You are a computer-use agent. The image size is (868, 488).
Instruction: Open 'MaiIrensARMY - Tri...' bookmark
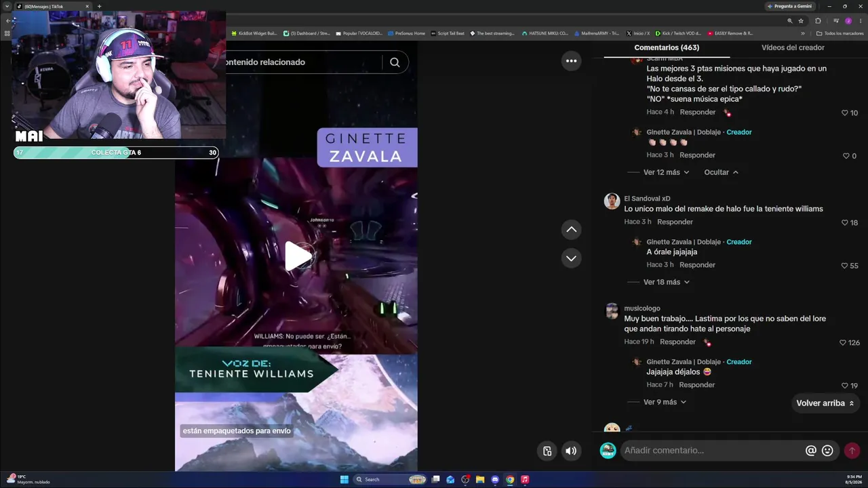(596, 33)
